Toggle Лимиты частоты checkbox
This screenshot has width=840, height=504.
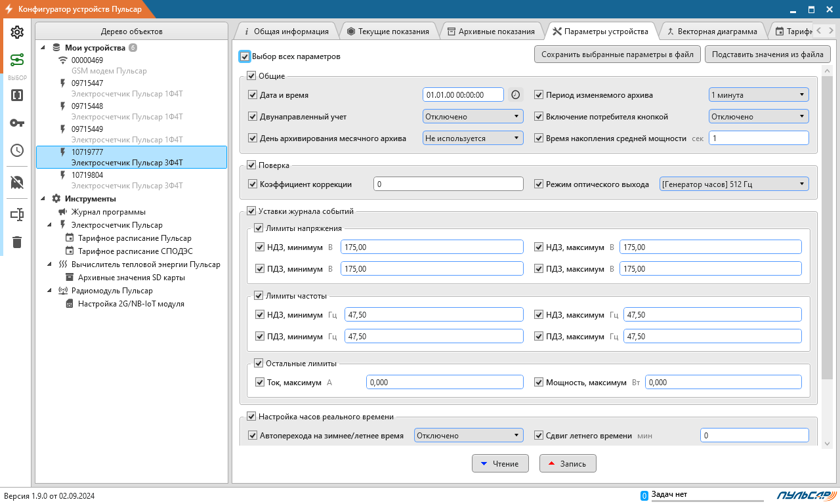click(x=259, y=296)
